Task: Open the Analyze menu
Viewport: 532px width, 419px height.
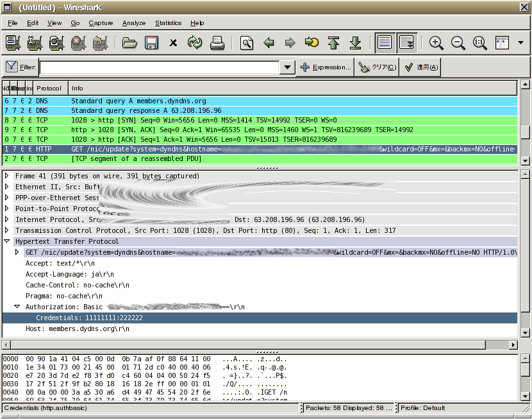Action: click(x=134, y=22)
